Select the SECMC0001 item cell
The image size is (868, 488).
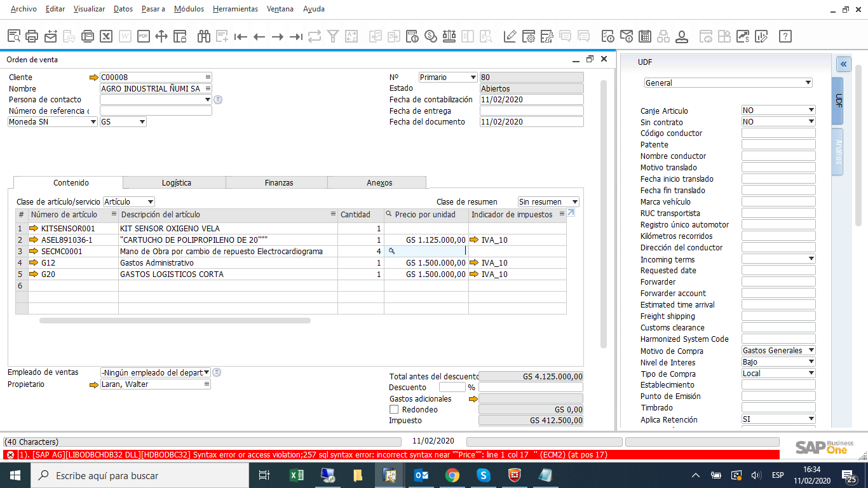[x=73, y=251]
